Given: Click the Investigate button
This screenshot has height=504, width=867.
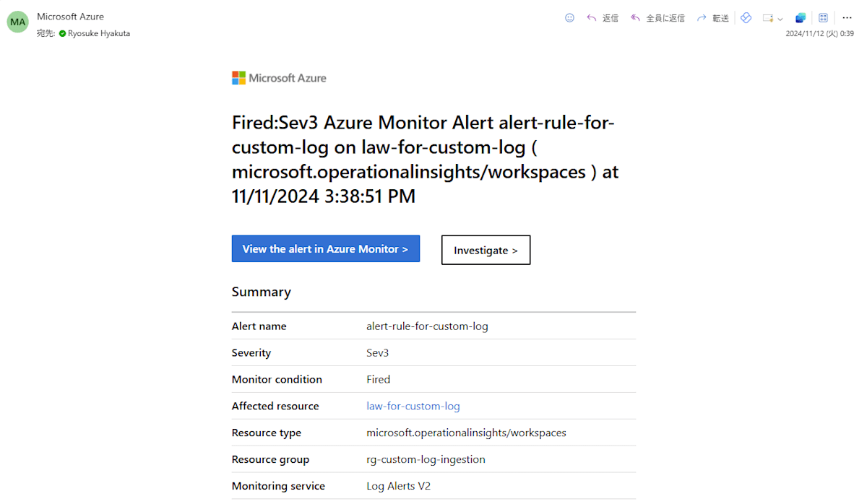Looking at the screenshot, I should pos(486,250).
